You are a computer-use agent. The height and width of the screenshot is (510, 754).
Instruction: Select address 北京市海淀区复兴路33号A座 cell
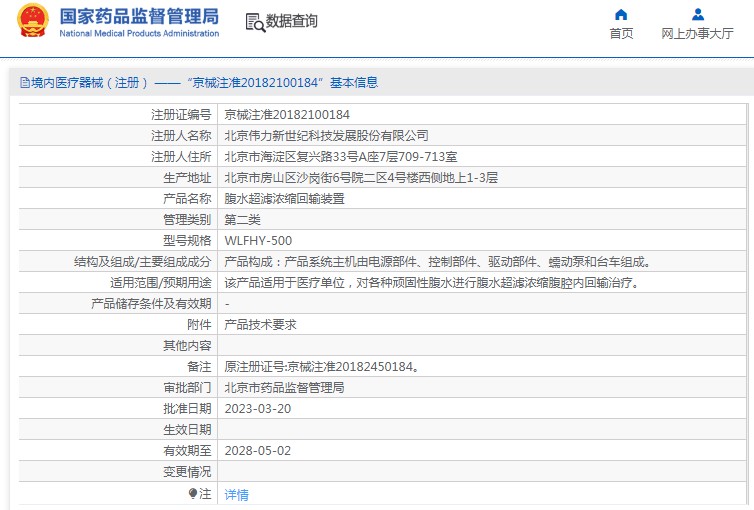pyautogui.click(x=341, y=157)
